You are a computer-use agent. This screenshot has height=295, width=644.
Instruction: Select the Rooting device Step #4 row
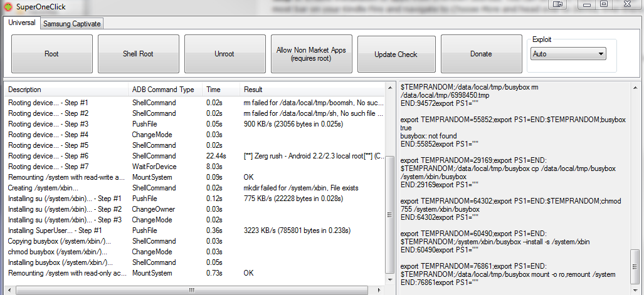196,135
